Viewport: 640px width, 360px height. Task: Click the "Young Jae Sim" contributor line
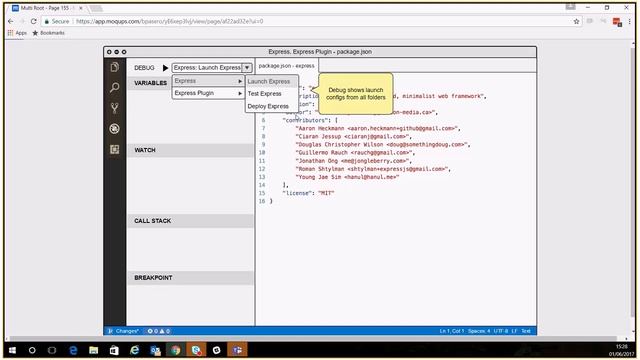347,177
